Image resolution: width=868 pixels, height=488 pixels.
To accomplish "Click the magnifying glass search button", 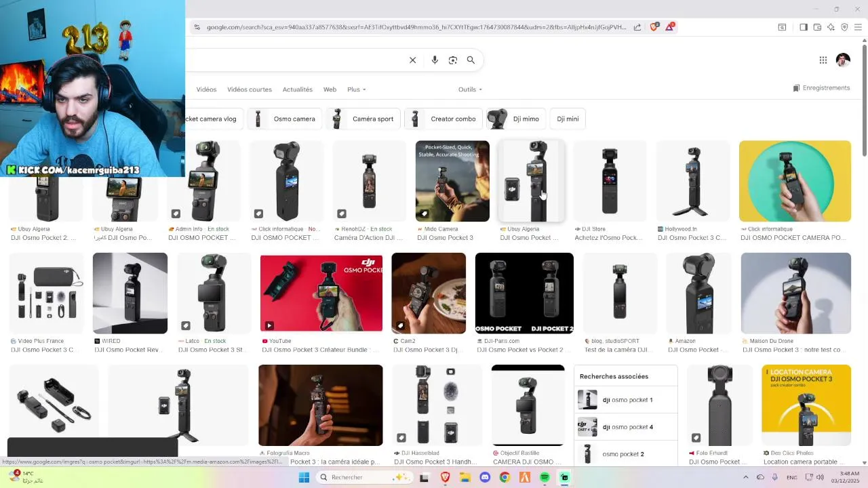I will 471,60.
